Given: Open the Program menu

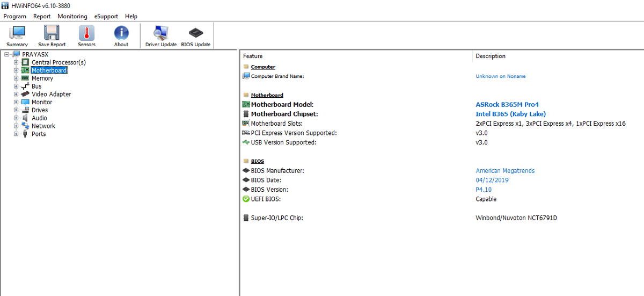Looking at the screenshot, I should [x=14, y=17].
